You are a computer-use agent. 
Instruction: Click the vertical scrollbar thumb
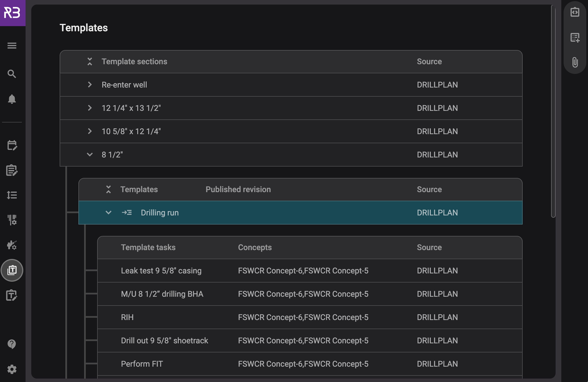(x=553, y=111)
